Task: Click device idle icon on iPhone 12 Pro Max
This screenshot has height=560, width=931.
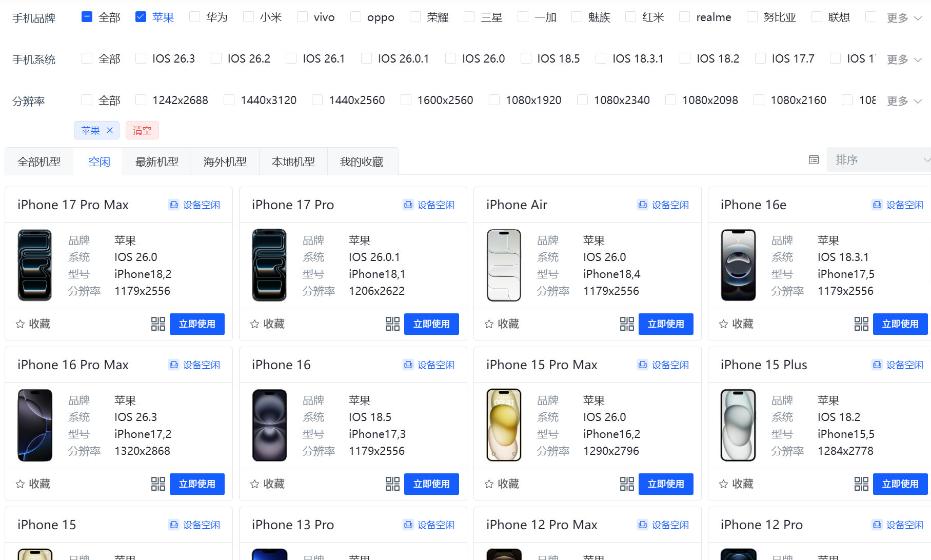Action: tap(643, 525)
